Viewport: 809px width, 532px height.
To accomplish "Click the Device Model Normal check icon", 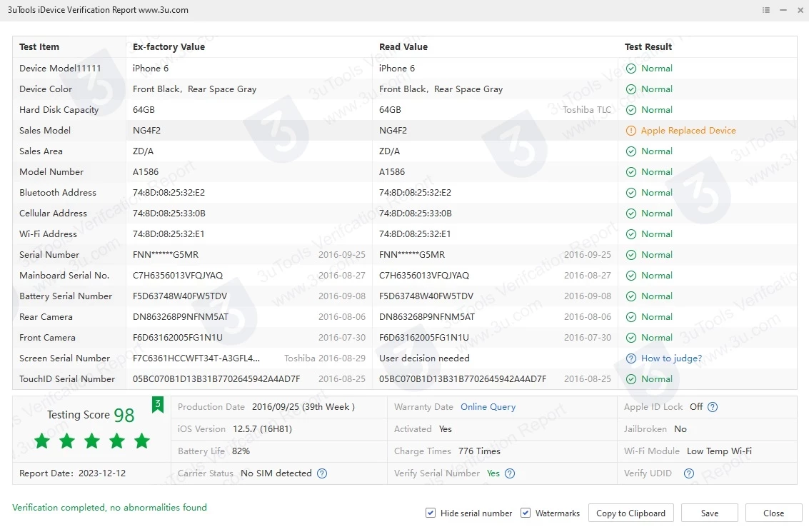I will [630, 69].
